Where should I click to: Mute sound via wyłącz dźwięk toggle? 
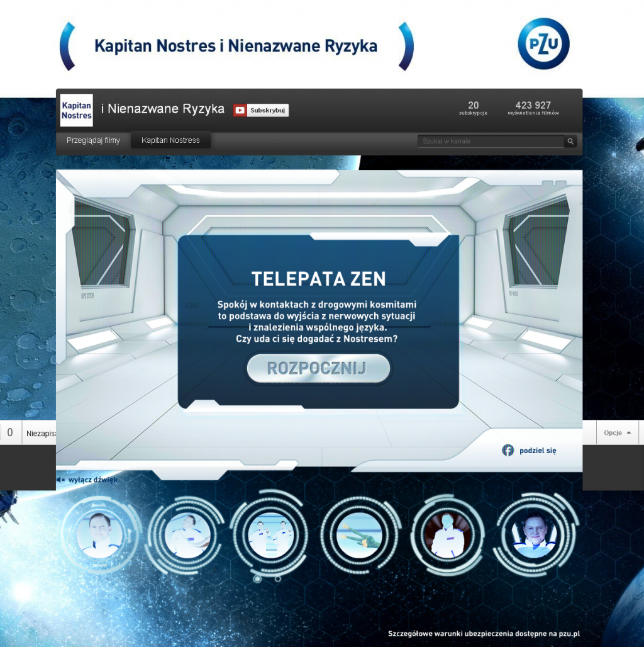87,480
